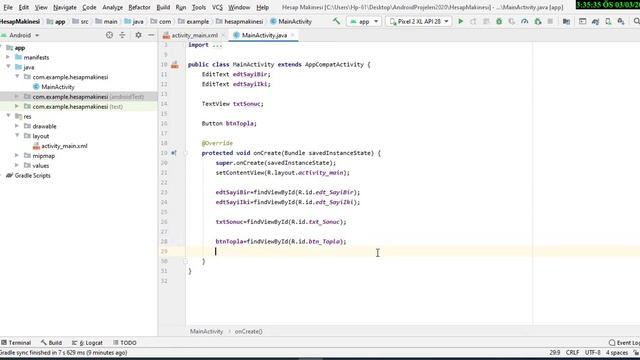Open the Build tool window
This screenshot has height=360, width=640.
[51, 342]
